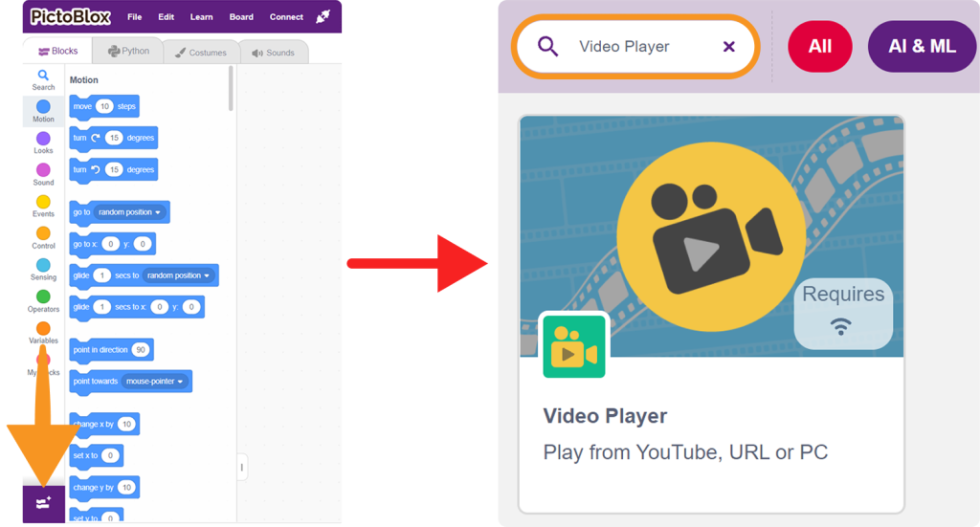Filter extensions by AI & ML

pos(922,46)
